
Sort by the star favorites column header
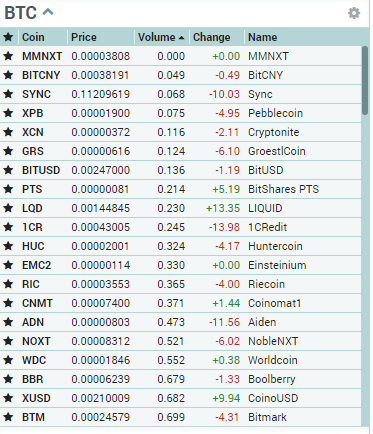[x=8, y=37]
